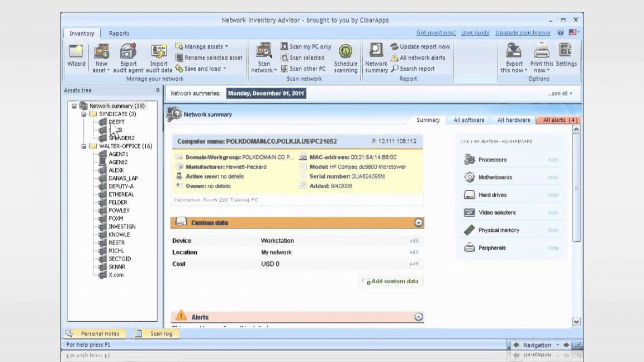The image size is (644, 362).
Task: Edit the Cost custom field
Action: (x=414, y=264)
